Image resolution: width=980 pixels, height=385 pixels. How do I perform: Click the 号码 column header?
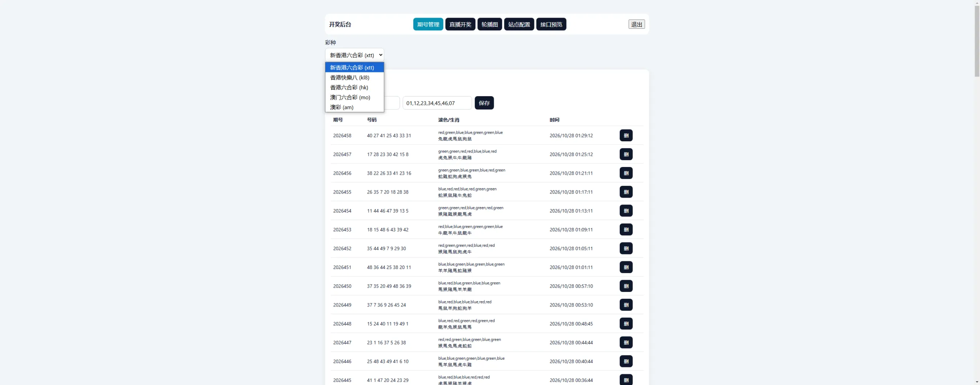click(x=372, y=120)
